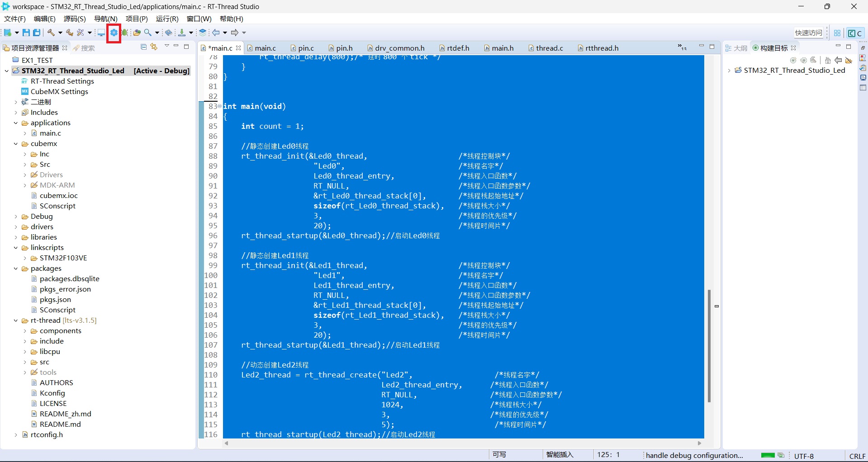Fold the main function at line 83
The width and height of the screenshot is (868, 462).
220,106
